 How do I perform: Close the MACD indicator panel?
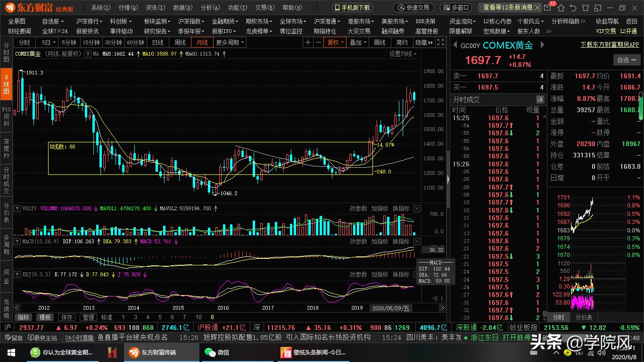click(417, 241)
